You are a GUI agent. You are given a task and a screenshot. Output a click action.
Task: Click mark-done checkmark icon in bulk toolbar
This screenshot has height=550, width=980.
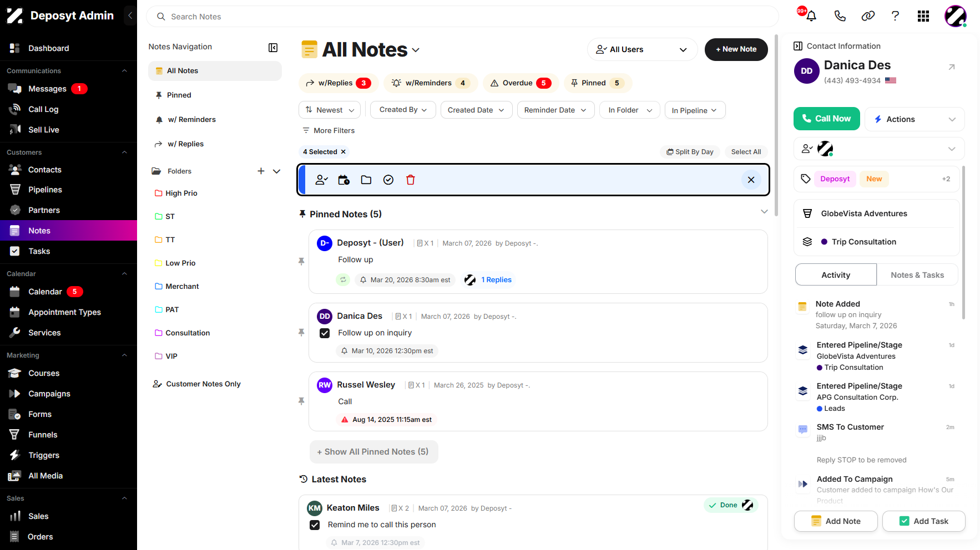pos(388,180)
